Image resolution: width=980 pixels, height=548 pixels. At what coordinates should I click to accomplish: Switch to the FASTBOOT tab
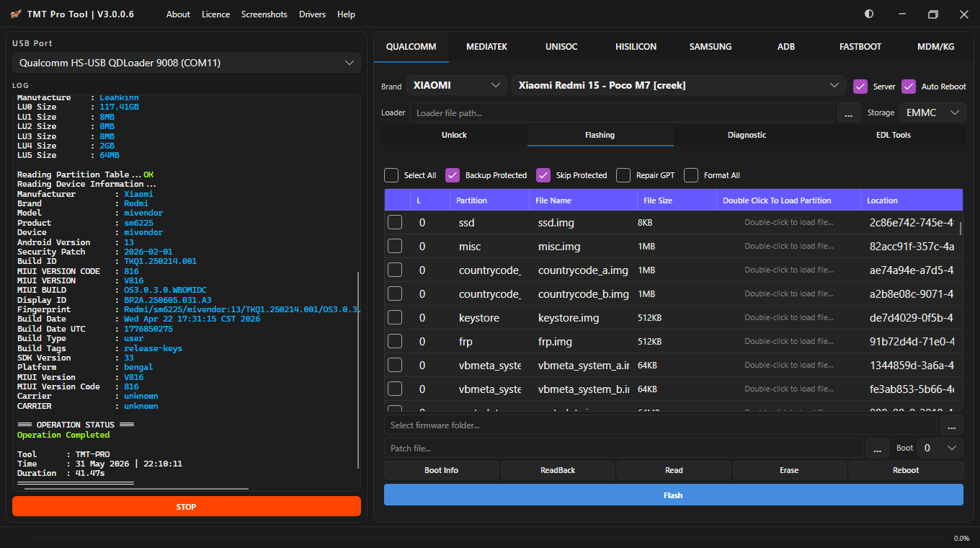tap(860, 47)
